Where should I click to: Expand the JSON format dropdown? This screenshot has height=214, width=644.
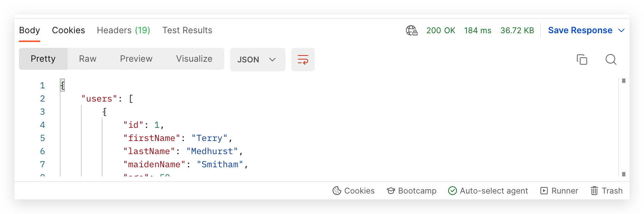click(257, 60)
